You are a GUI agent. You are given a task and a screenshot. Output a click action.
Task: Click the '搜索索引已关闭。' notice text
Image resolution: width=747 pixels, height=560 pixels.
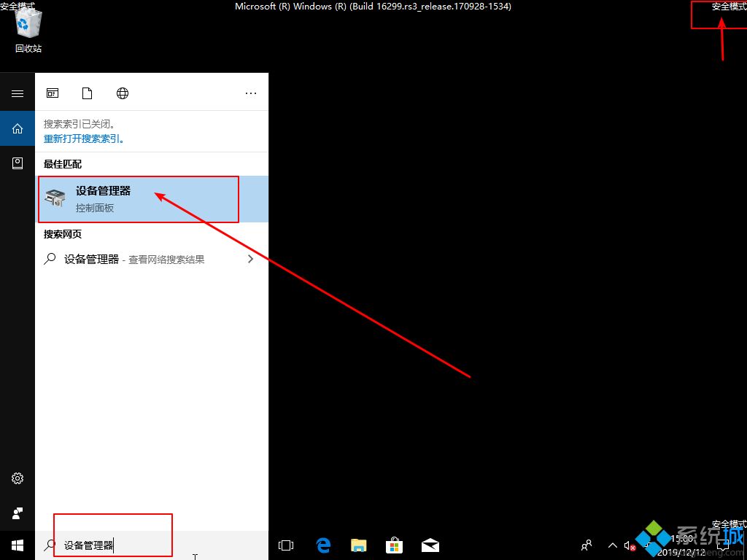coord(80,124)
